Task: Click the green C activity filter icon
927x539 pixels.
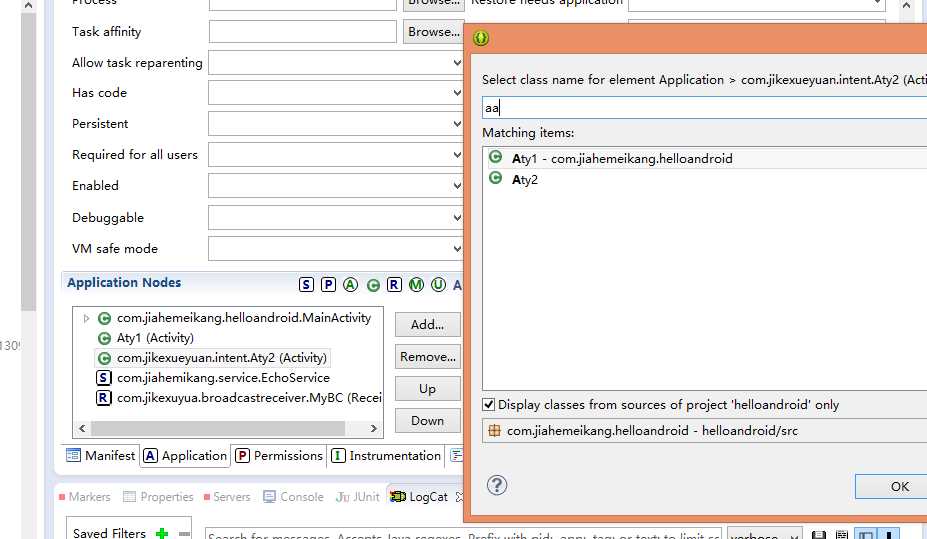Action: coord(372,285)
